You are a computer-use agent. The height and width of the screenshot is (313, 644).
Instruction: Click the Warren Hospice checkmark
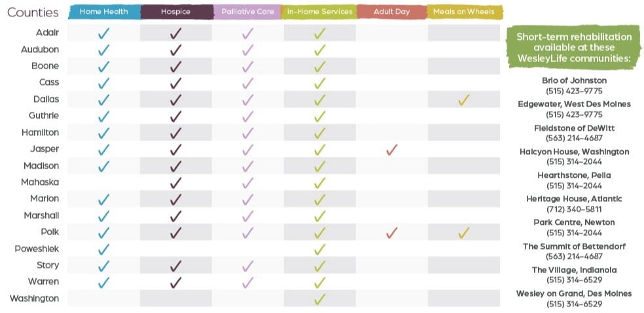pos(175,282)
